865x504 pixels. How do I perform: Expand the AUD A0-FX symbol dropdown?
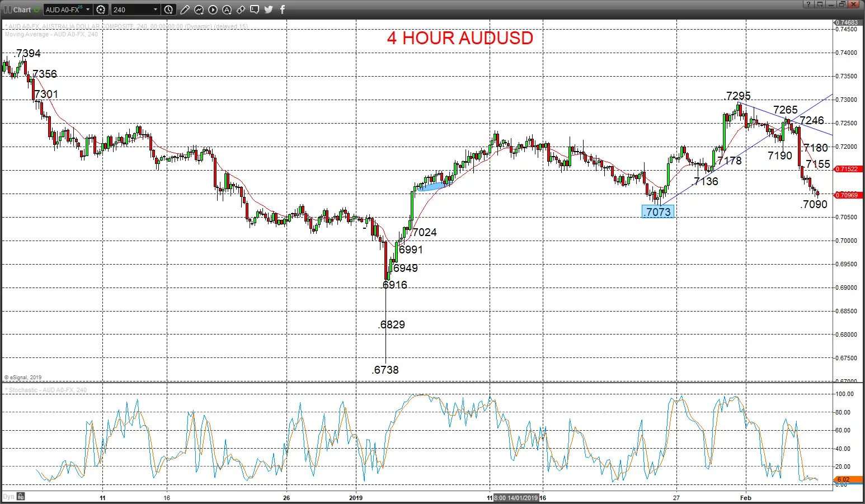[88, 10]
